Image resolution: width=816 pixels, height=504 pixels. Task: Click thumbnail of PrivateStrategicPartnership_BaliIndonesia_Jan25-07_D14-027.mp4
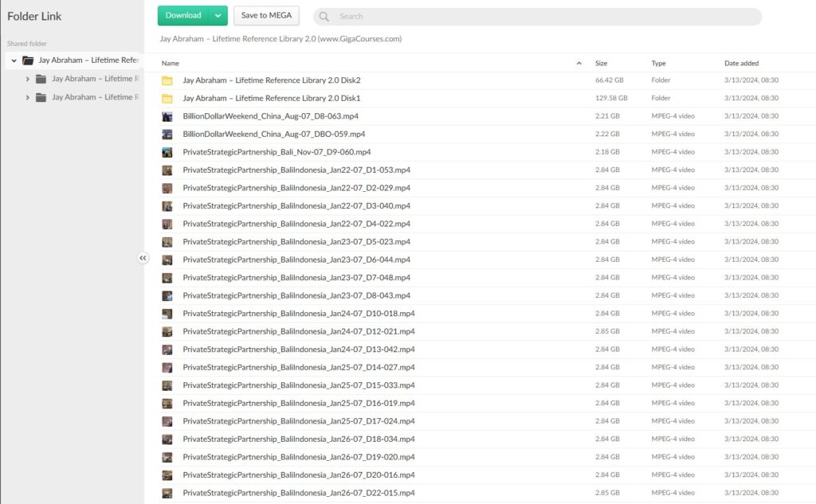click(168, 367)
